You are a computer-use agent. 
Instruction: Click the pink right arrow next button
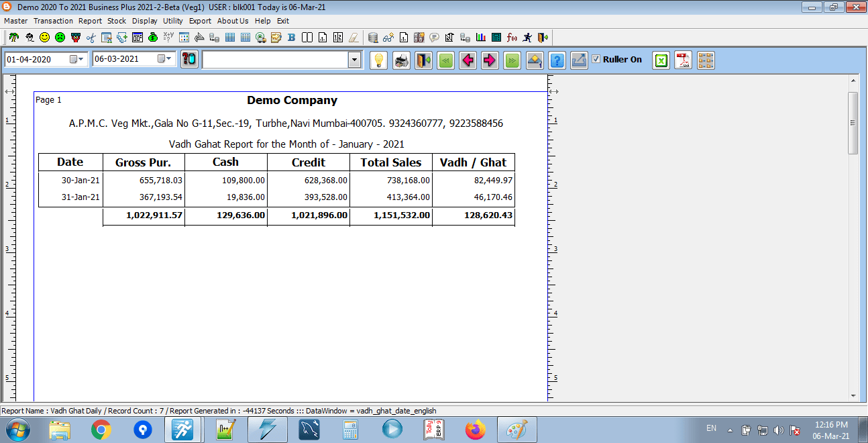(x=490, y=60)
